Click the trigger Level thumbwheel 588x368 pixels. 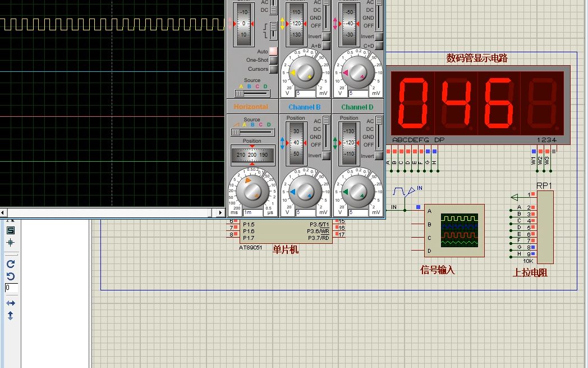tap(244, 24)
